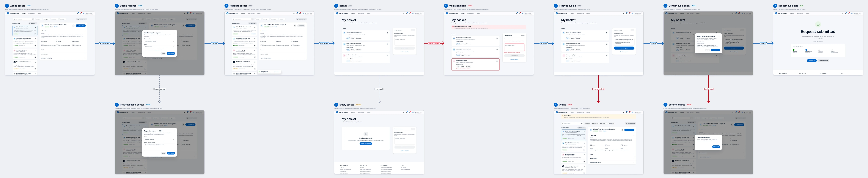The height and width of the screenshot is (178, 868).
Task: Open Catalog tab in Add to basket frame
Action: [x=39, y=13]
